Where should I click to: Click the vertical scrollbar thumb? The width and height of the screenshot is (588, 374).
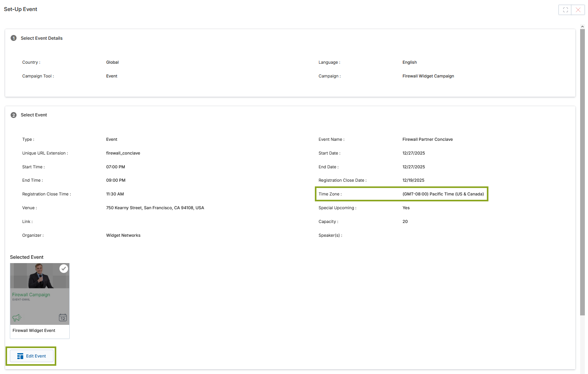pyautogui.click(x=582, y=172)
